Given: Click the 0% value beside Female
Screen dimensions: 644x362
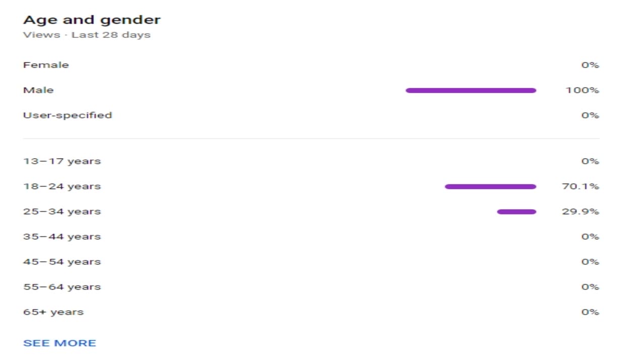Looking at the screenshot, I should tap(590, 65).
